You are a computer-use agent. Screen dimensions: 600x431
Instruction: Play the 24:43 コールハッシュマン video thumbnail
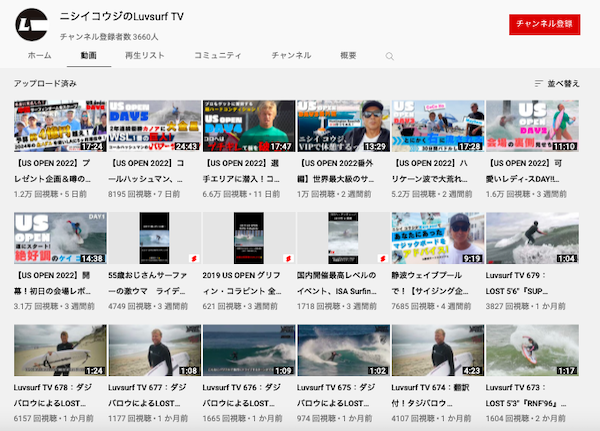[155, 126]
